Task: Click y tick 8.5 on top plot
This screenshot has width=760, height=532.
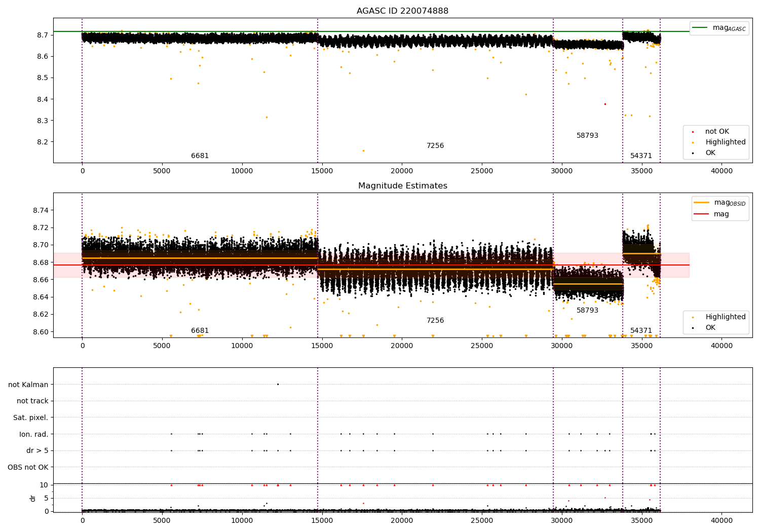Action: pyautogui.click(x=43, y=78)
